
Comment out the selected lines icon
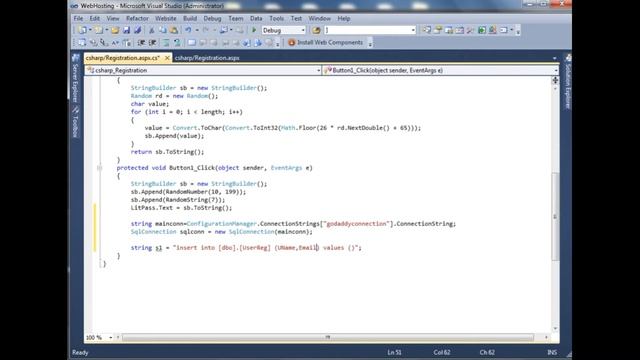165,42
